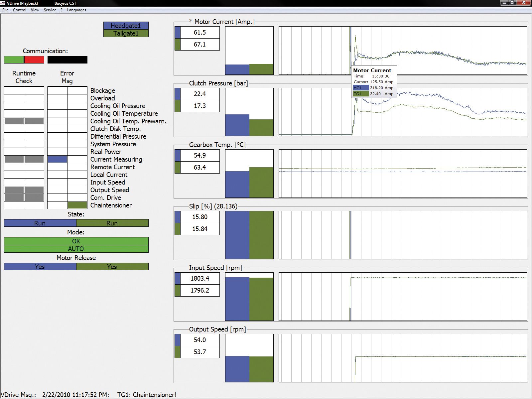Click the Motor Current trend graph

click(403, 51)
